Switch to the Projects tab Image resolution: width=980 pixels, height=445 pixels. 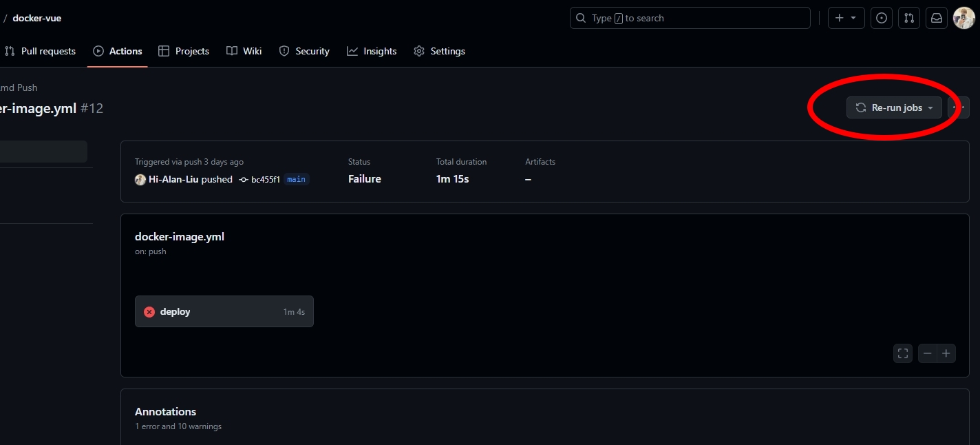184,51
